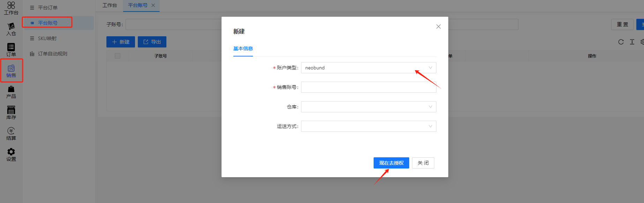Expand the 运送方式 dropdown

[368, 126]
